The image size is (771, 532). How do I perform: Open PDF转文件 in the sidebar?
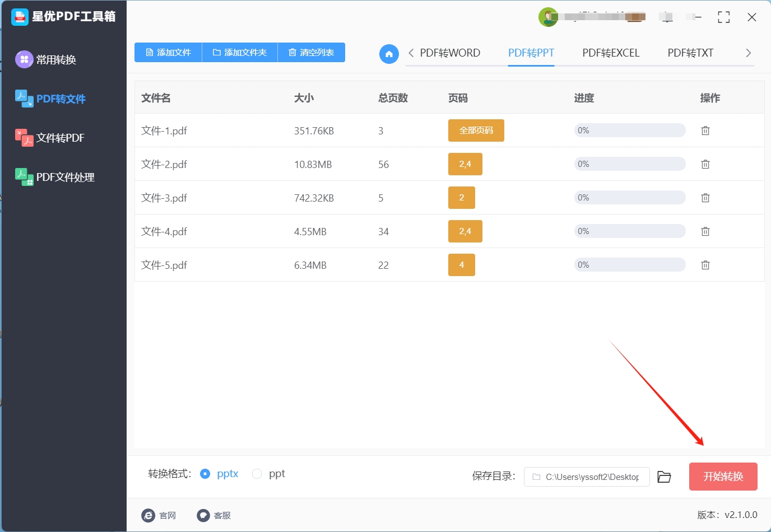point(50,99)
